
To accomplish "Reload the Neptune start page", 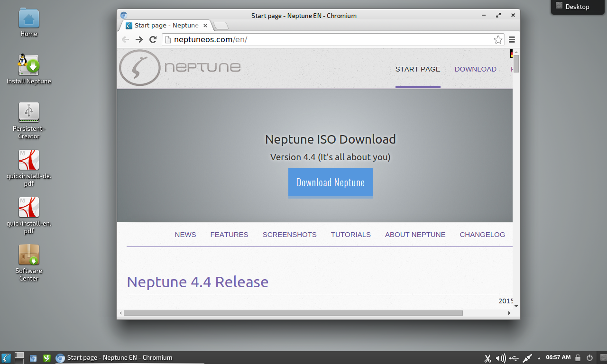I will (153, 39).
